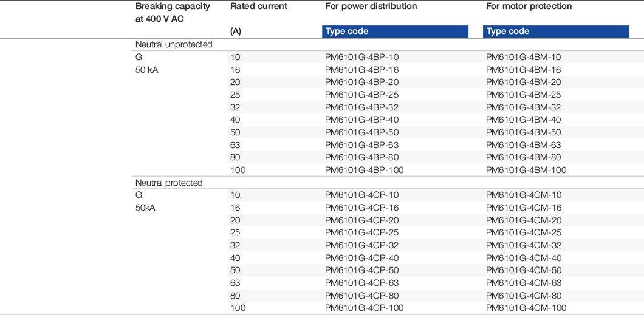Click PM6101G-4BM-40 motor protection code
Screen dimensions: 644x315
click(523, 120)
